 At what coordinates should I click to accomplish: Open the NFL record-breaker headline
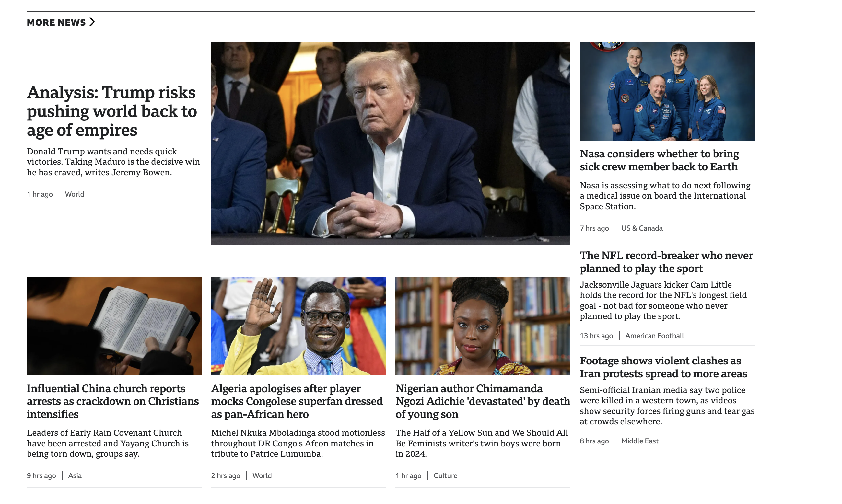pos(666,261)
